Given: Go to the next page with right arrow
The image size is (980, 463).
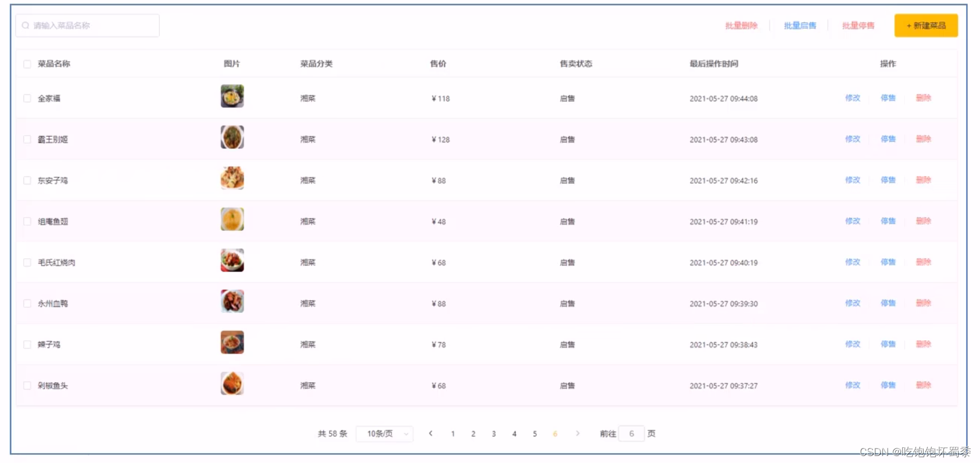Looking at the screenshot, I should point(577,433).
